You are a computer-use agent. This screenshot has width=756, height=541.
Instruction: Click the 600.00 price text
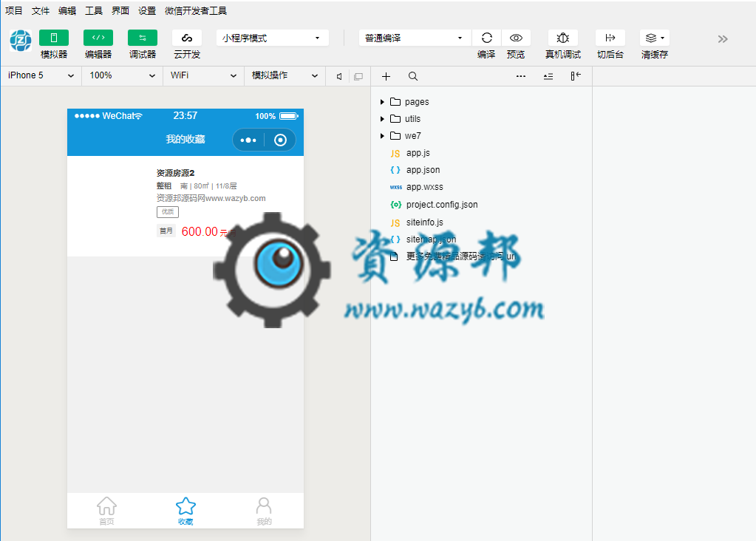pyautogui.click(x=200, y=231)
